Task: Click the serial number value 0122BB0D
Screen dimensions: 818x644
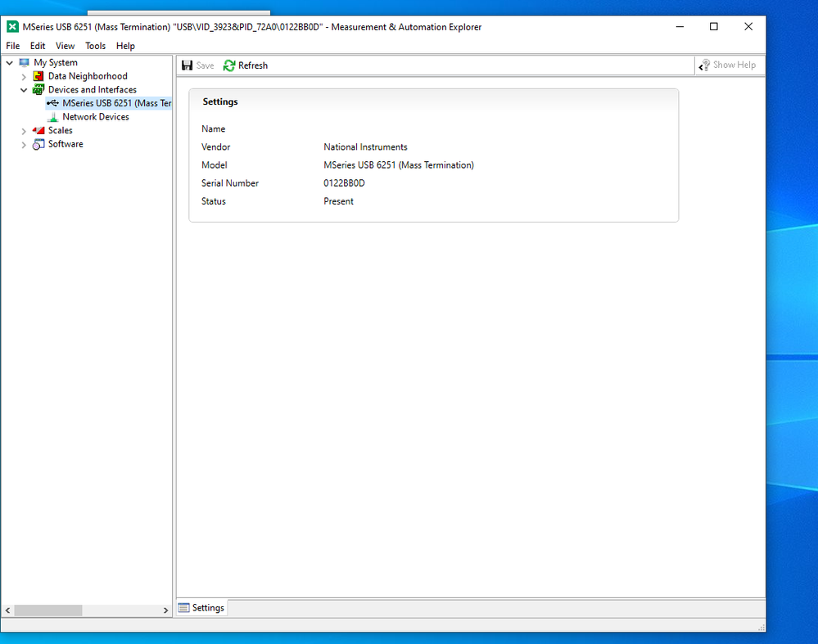Action: coord(344,183)
